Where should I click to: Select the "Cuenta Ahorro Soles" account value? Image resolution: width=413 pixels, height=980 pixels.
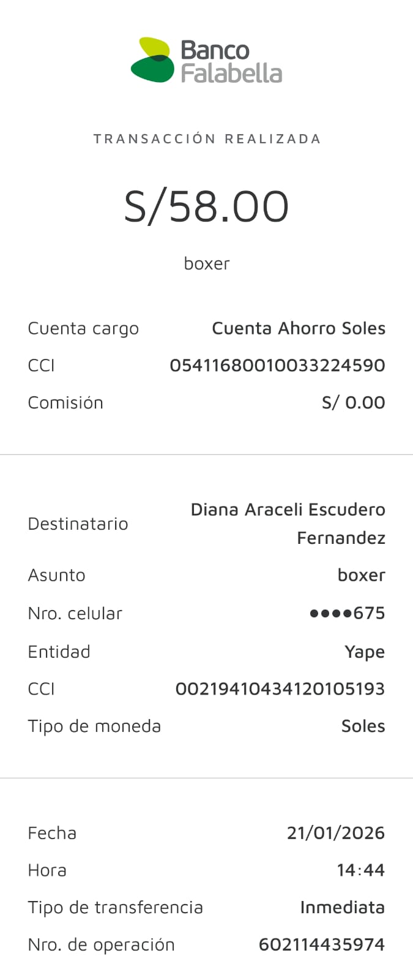299,328
